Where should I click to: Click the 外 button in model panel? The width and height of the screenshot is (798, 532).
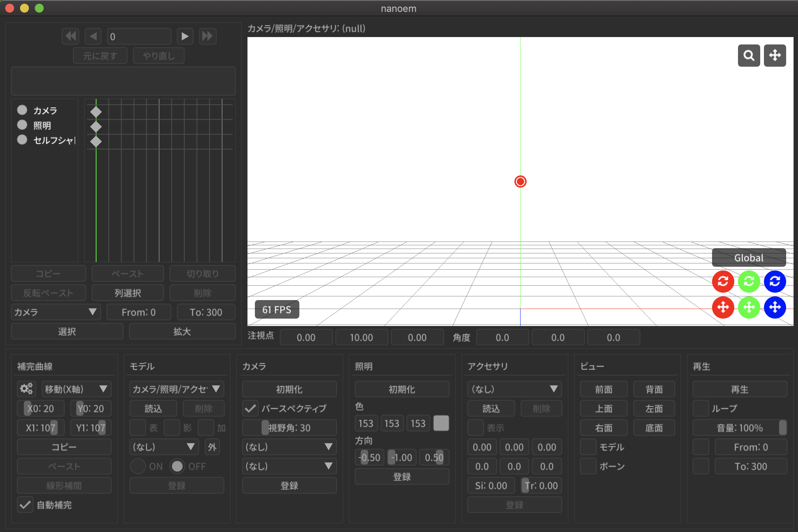click(212, 447)
